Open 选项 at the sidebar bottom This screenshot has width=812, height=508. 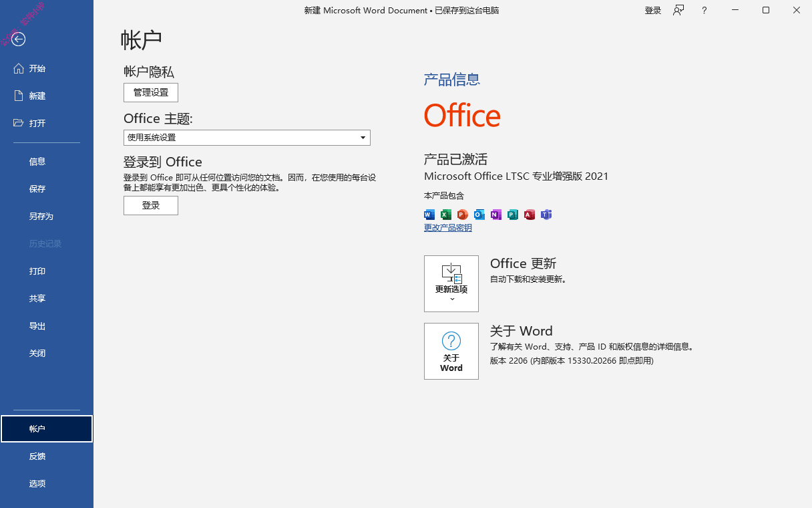coord(47,483)
